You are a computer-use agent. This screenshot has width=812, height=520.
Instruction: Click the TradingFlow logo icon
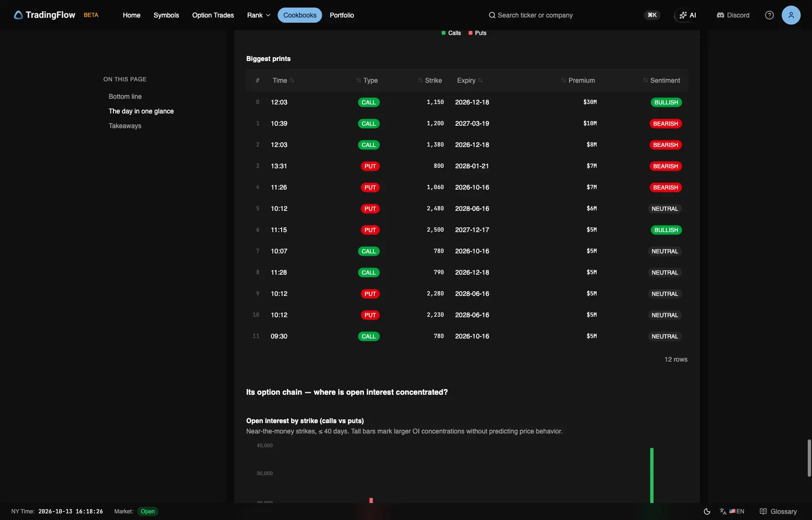18,15
